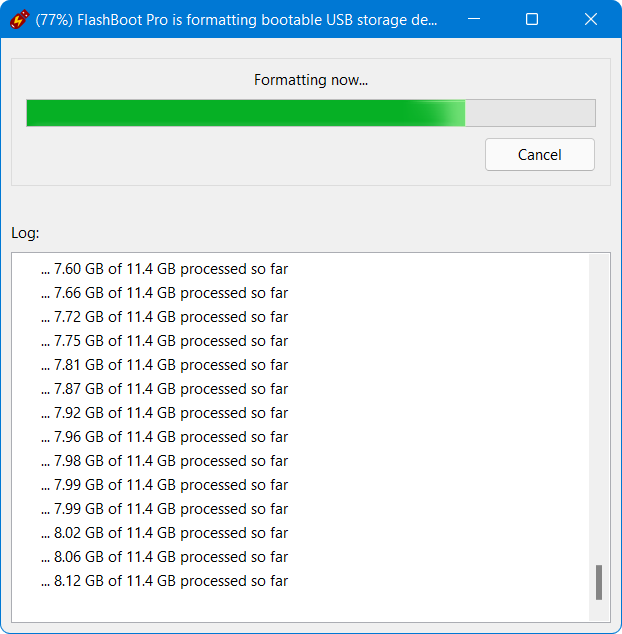Click the log scrollbar thumb
This screenshot has width=622, height=634.
pos(599,582)
